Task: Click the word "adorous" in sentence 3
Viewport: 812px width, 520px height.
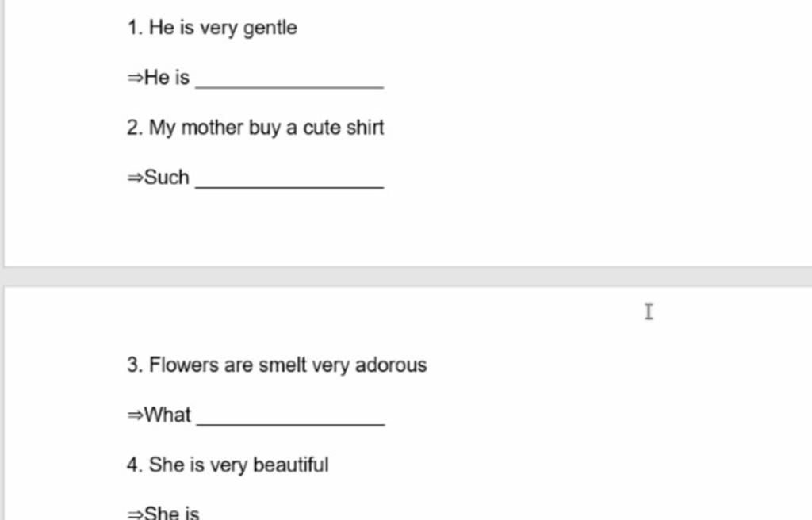Action: 391,365
